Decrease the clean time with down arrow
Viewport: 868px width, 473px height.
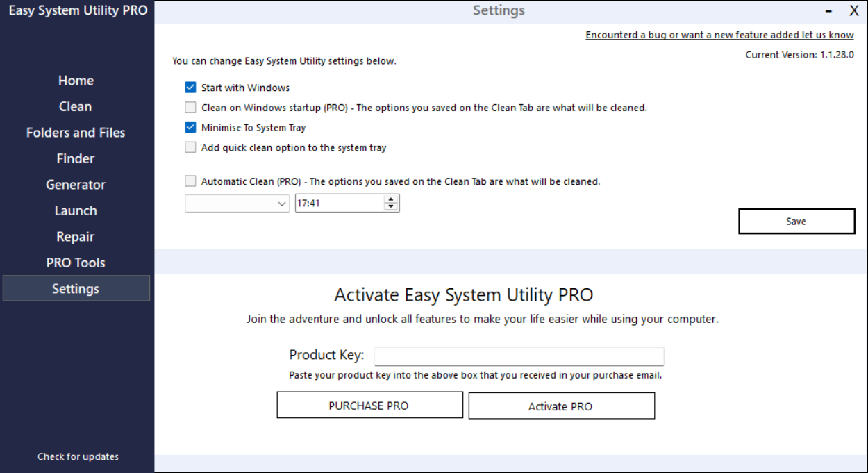[x=392, y=207]
